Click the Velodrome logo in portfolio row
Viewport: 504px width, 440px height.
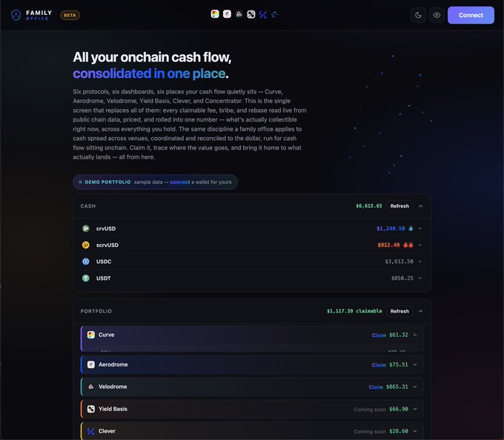click(91, 387)
